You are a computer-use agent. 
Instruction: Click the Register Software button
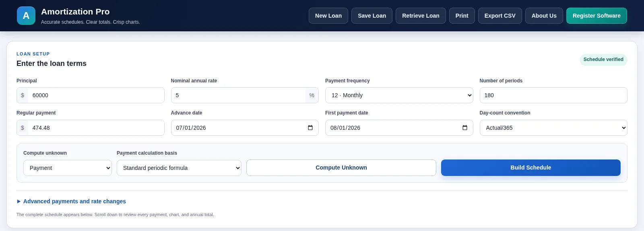(597, 16)
